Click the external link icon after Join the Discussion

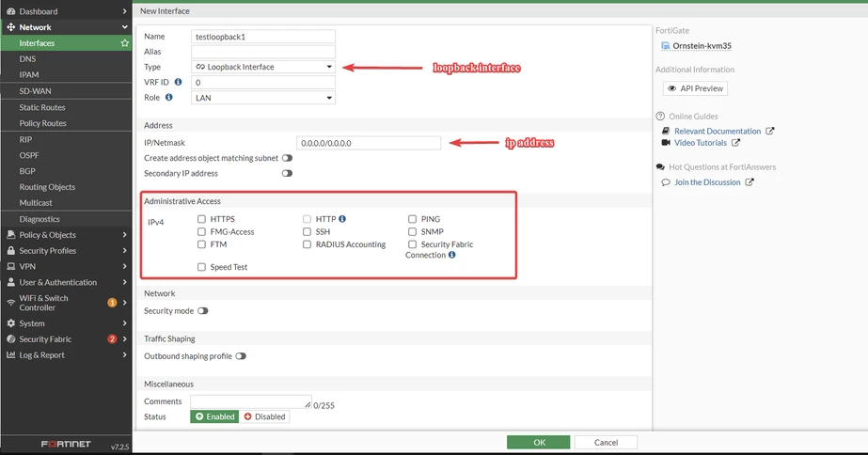[749, 182]
